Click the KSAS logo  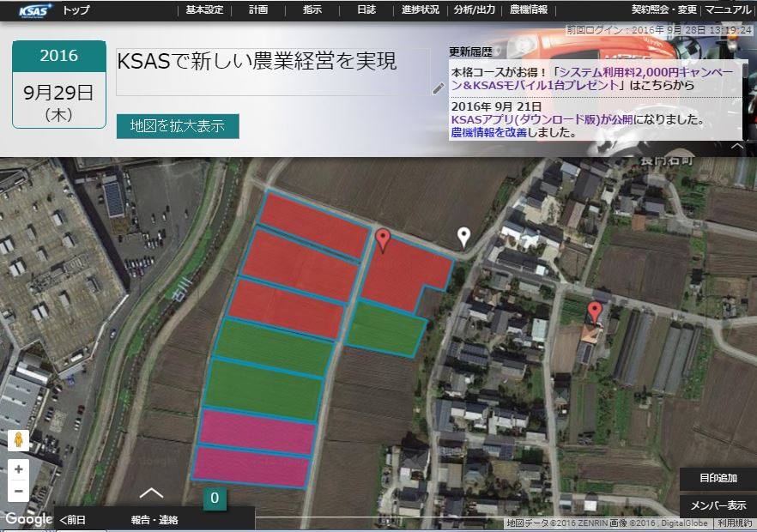pos(34,10)
